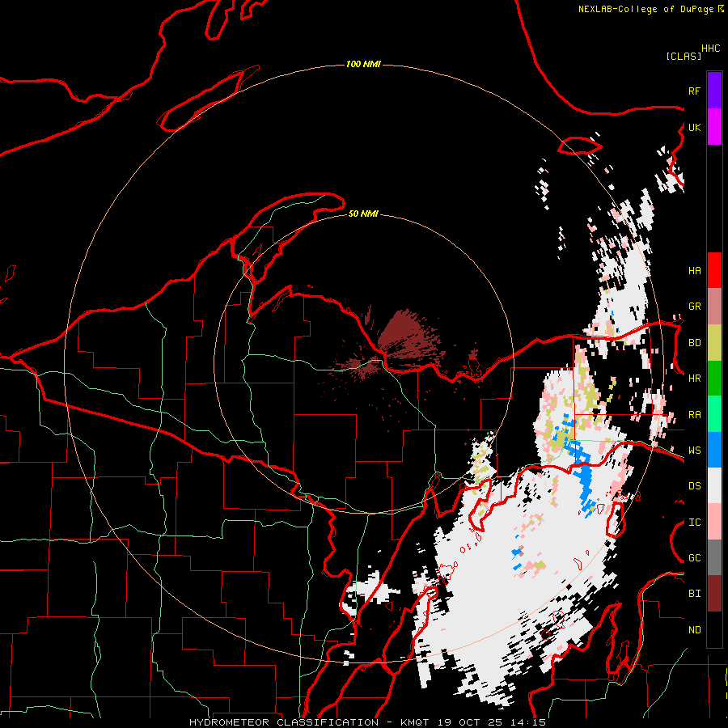The image size is (728, 728).
Task: Click the "DS" legend label
Action: pyautogui.click(x=694, y=486)
